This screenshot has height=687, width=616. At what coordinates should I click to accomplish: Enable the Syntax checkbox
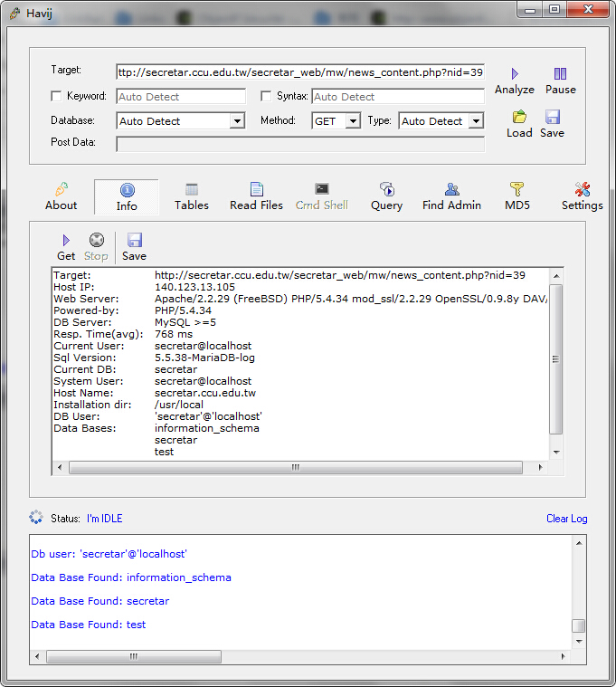click(266, 96)
